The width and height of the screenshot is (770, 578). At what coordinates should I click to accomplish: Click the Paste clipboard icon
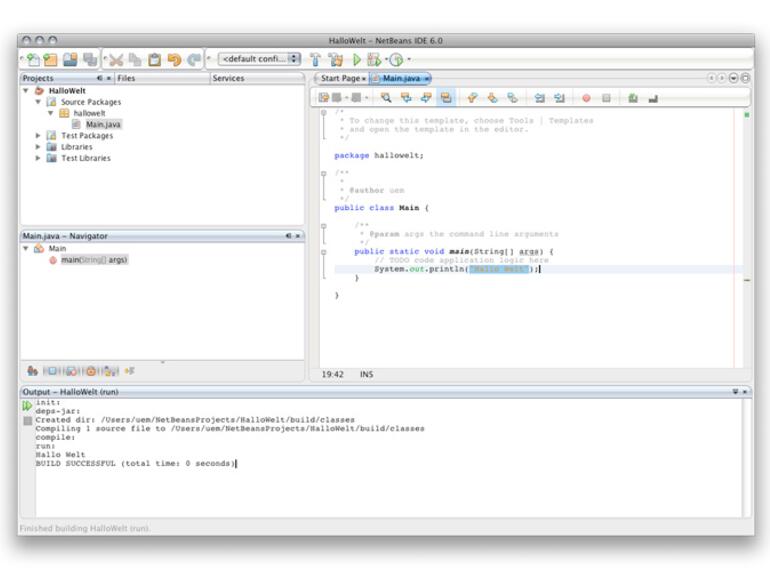point(156,57)
